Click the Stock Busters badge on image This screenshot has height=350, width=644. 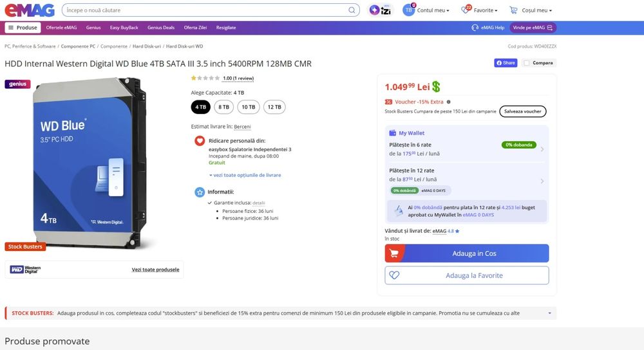pos(25,246)
